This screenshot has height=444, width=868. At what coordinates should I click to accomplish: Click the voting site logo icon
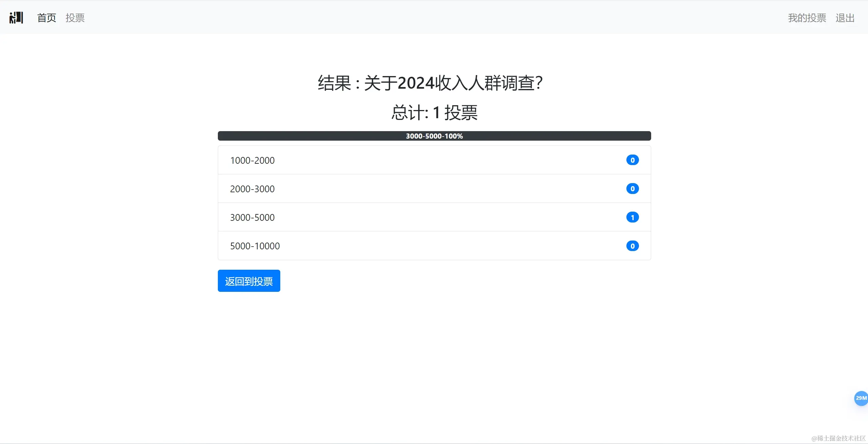coord(16,18)
